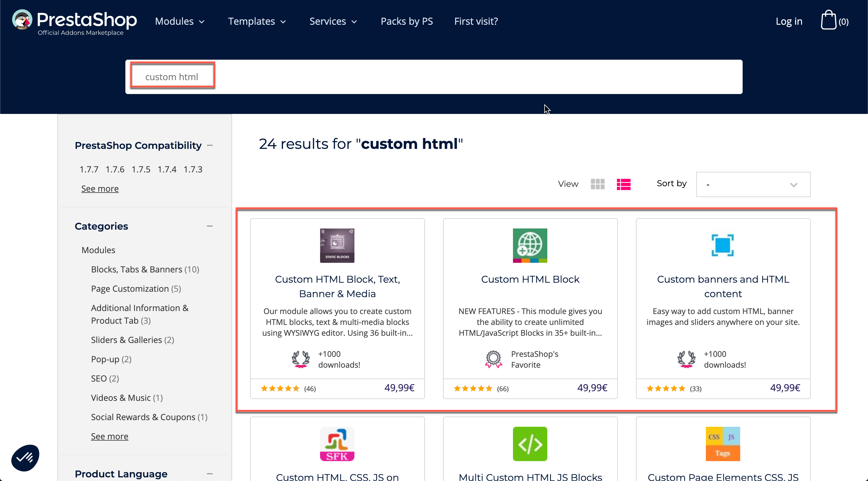Collapse the Product Language section
This screenshot has width=868, height=481.
pyautogui.click(x=209, y=473)
